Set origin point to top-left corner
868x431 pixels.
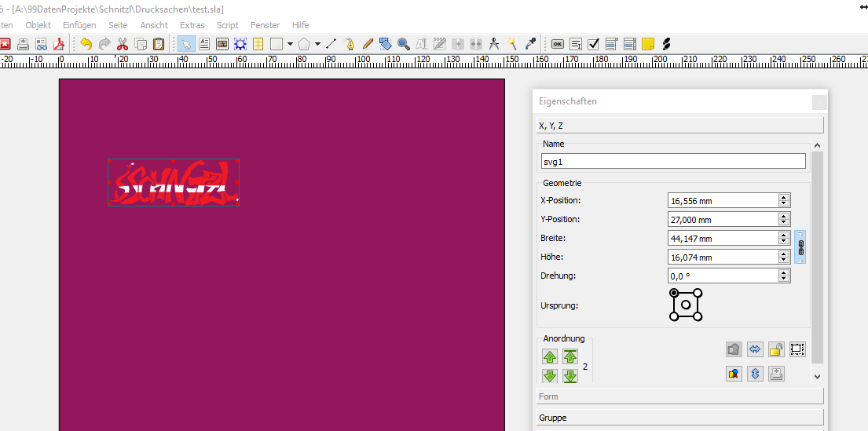pyautogui.click(x=674, y=293)
